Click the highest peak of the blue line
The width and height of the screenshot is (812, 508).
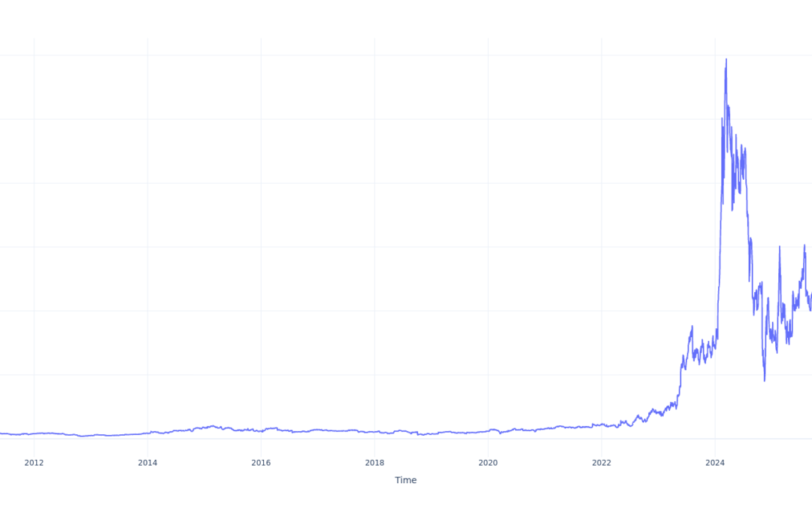(x=726, y=59)
